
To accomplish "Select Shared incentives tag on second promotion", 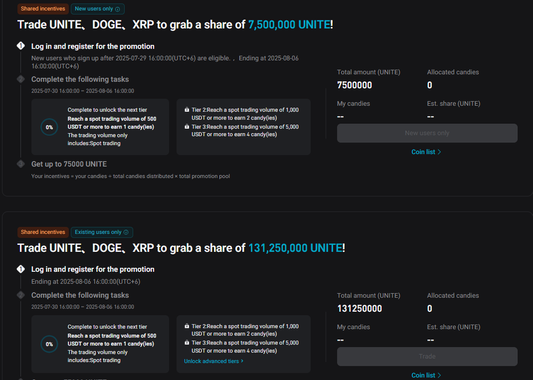I will [43, 232].
